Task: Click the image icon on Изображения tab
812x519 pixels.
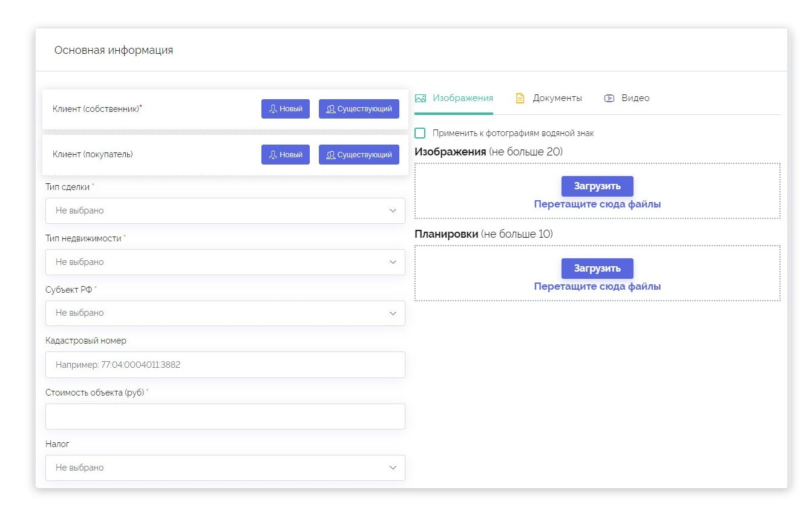Action: pos(421,98)
